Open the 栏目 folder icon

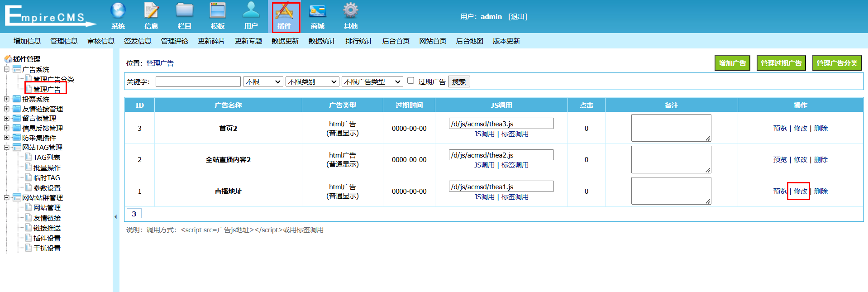(x=185, y=11)
